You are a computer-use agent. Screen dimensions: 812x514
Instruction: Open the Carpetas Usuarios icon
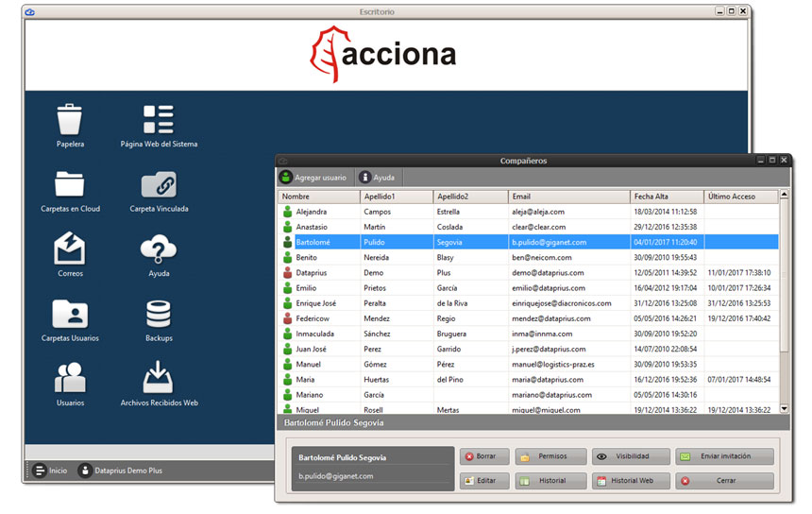click(70, 314)
